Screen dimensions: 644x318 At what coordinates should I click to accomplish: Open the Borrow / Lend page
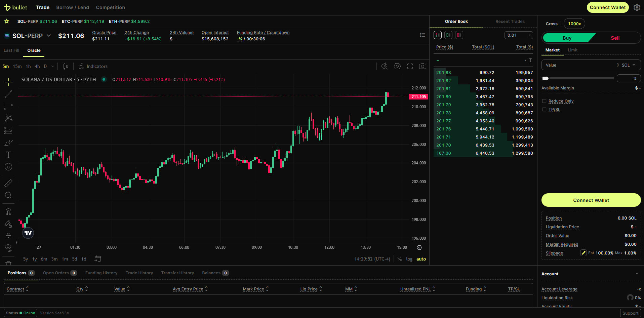click(73, 7)
